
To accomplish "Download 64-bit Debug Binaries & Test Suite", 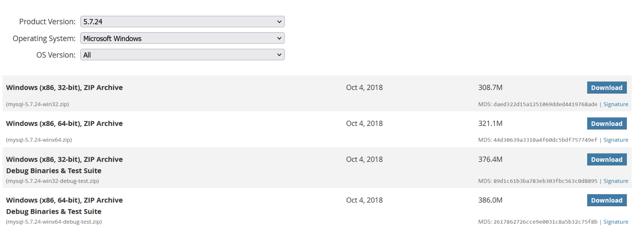I will coord(607,200).
